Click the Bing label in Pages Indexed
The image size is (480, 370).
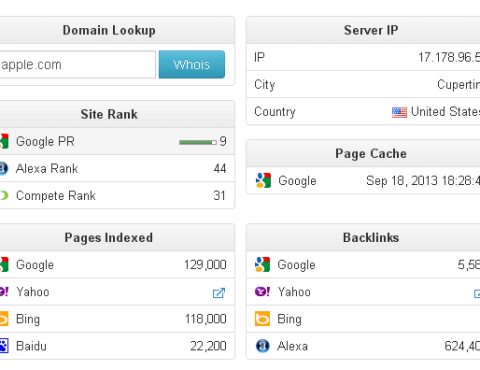tap(28, 319)
